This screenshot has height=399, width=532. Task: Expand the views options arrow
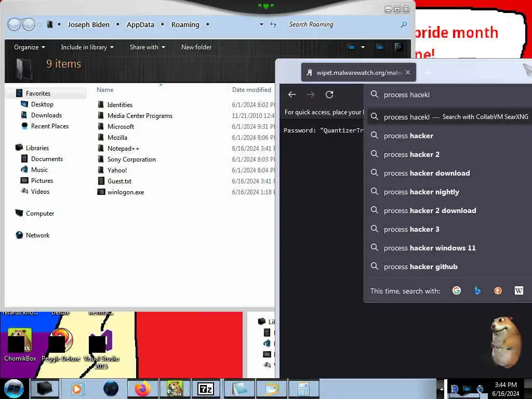point(363,47)
